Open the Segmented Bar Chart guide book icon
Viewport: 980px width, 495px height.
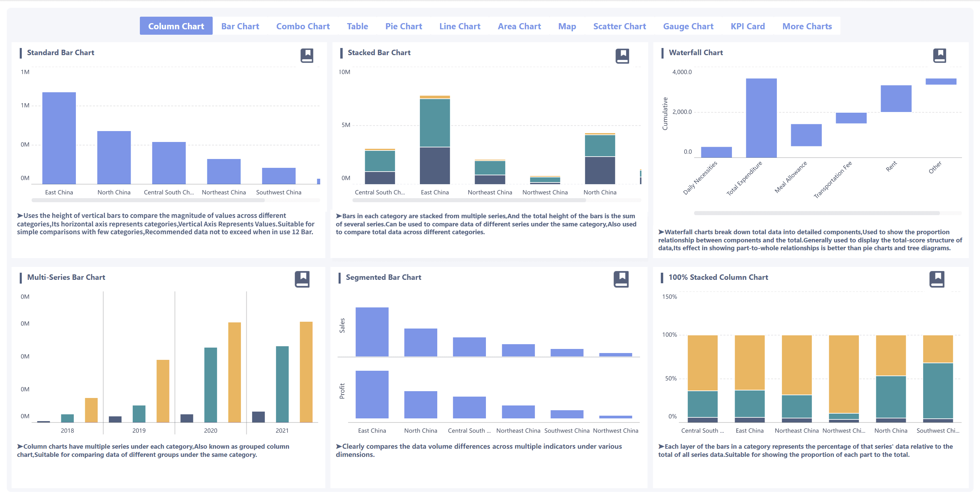pos(621,279)
